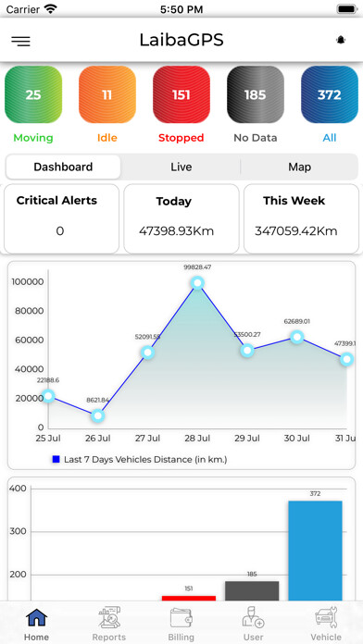The height and width of the screenshot is (644, 363).
Task: Go to the User icon
Action: tap(253, 617)
